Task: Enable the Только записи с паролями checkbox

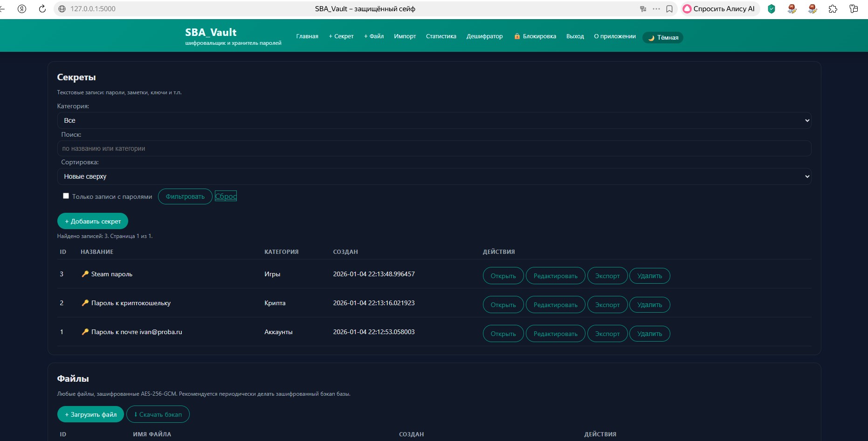Action: (x=66, y=196)
